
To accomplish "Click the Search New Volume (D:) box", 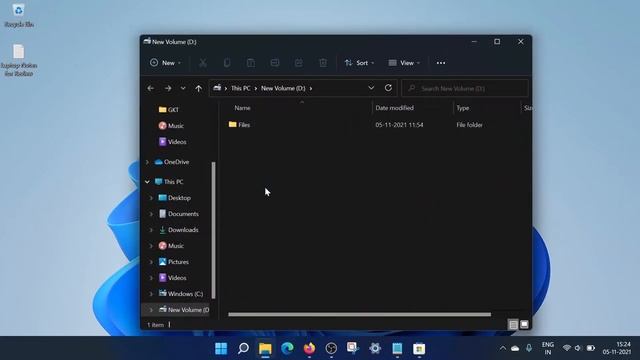I will click(465, 88).
